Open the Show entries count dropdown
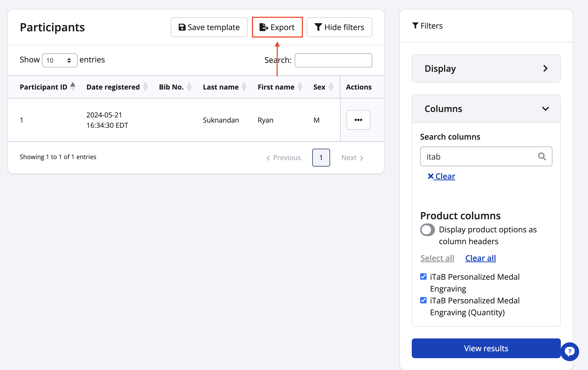This screenshot has height=370, width=588. [x=59, y=60]
